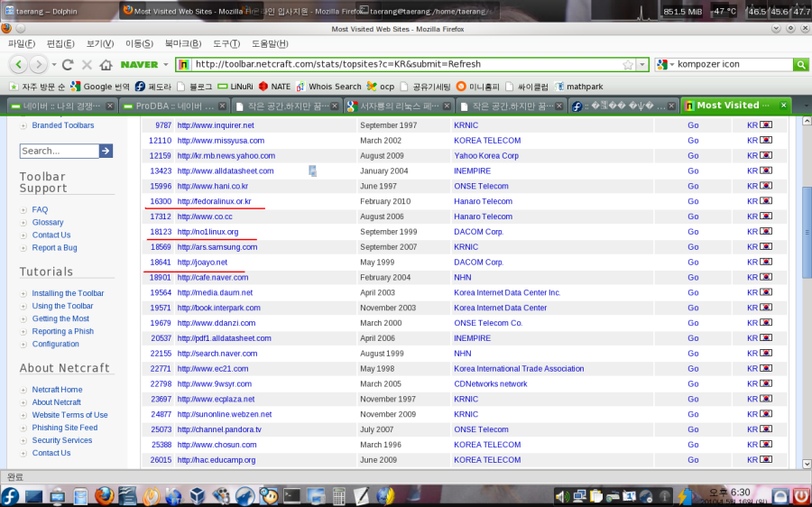This screenshot has height=507, width=812.
Task: Click the Forward navigation arrow
Action: point(38,65)
